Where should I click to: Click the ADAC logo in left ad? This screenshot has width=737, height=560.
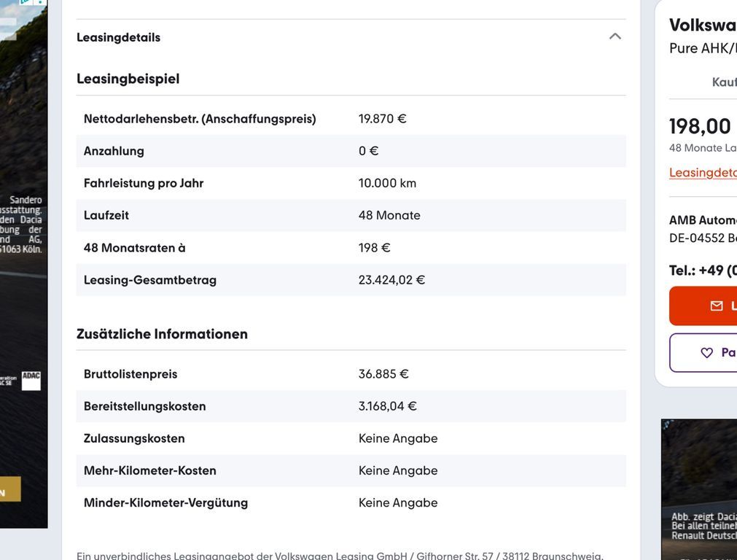pos(31,381)
